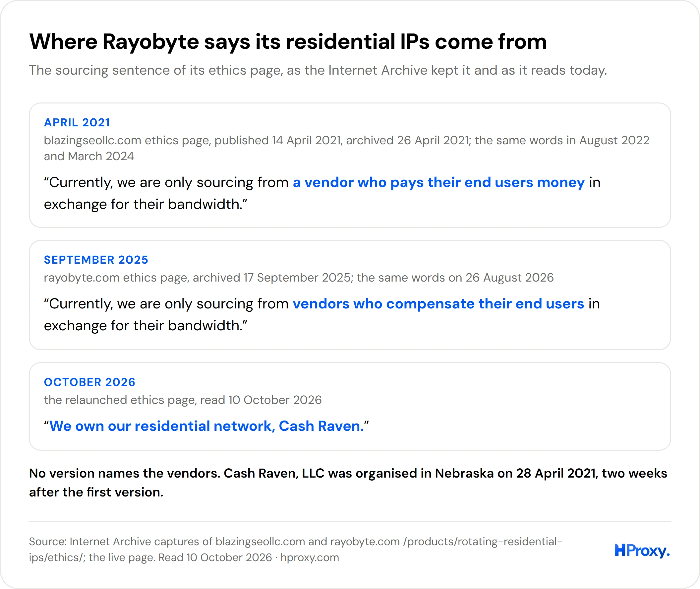Click the Source line in the footer

coord(296,550)
